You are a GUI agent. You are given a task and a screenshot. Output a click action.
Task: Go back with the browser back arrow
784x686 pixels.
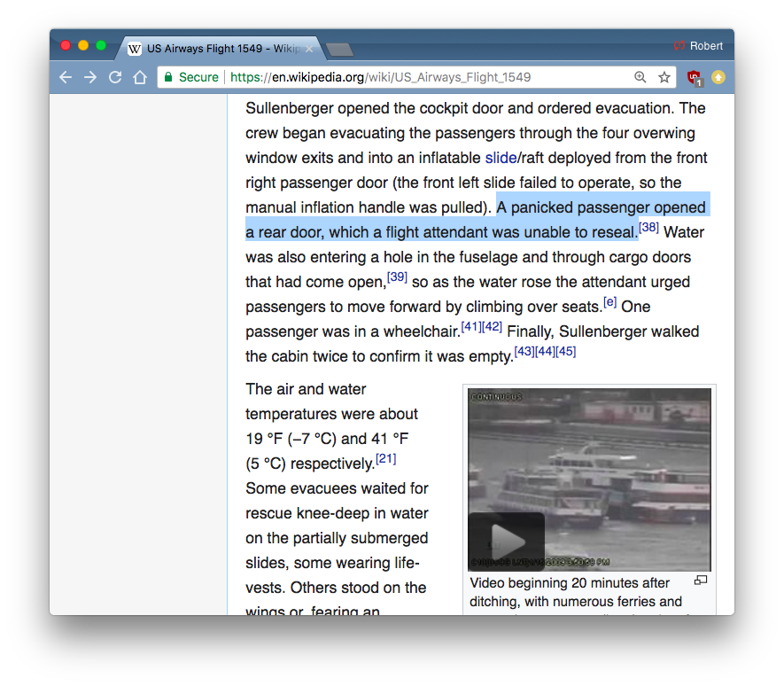66,77
